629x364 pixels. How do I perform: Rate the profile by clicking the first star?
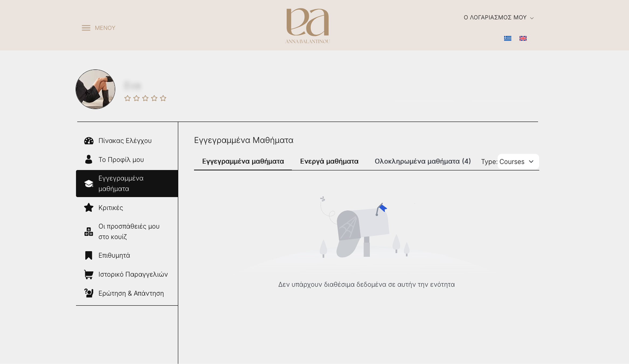tap(127, 98)
